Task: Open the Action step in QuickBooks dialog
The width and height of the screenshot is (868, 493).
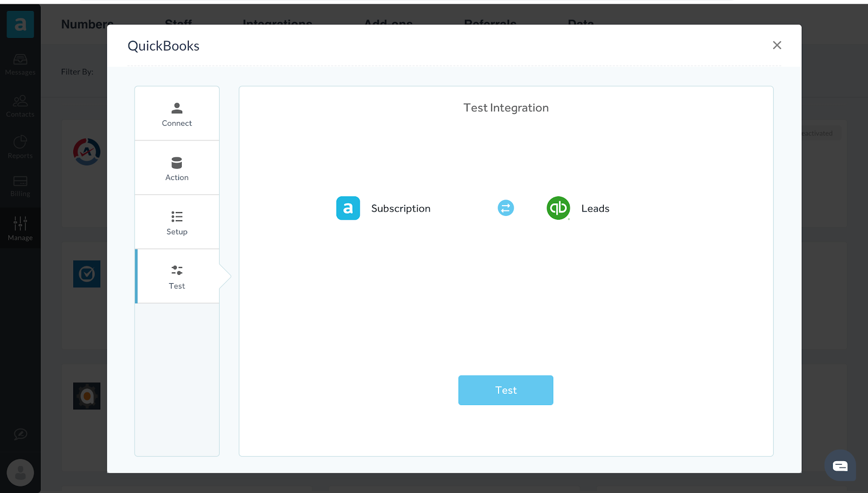Action: coord(177,168)
